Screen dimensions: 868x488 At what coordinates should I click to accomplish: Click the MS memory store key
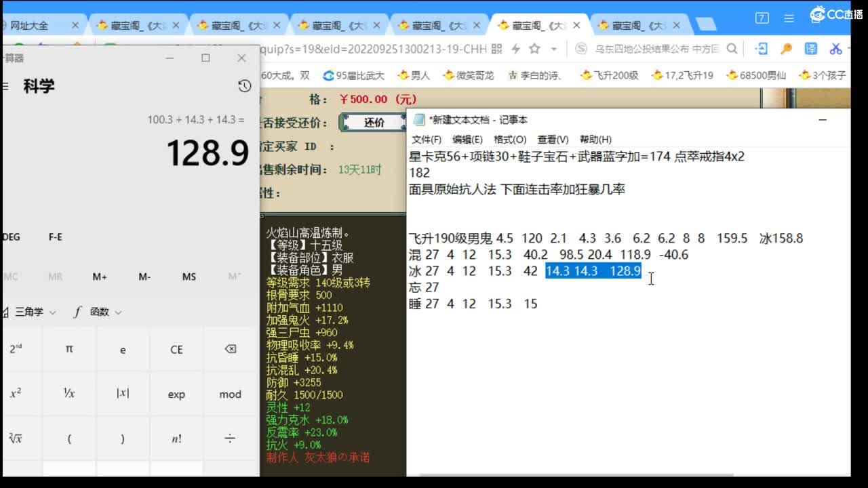189,277
